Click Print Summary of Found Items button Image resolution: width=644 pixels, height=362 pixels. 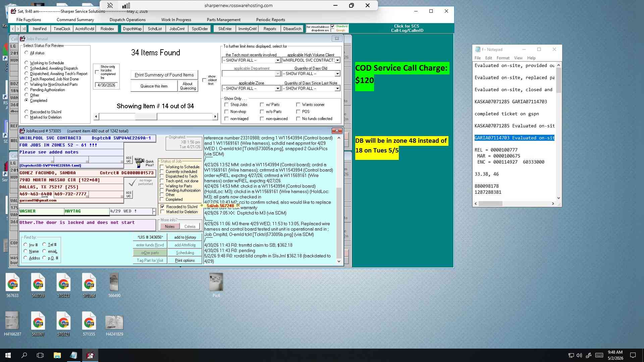(x=164, y=75)
